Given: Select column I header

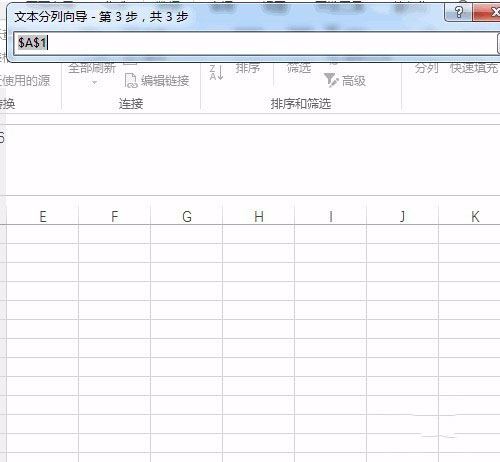Looking at the screenshot, I should (331, 216).
